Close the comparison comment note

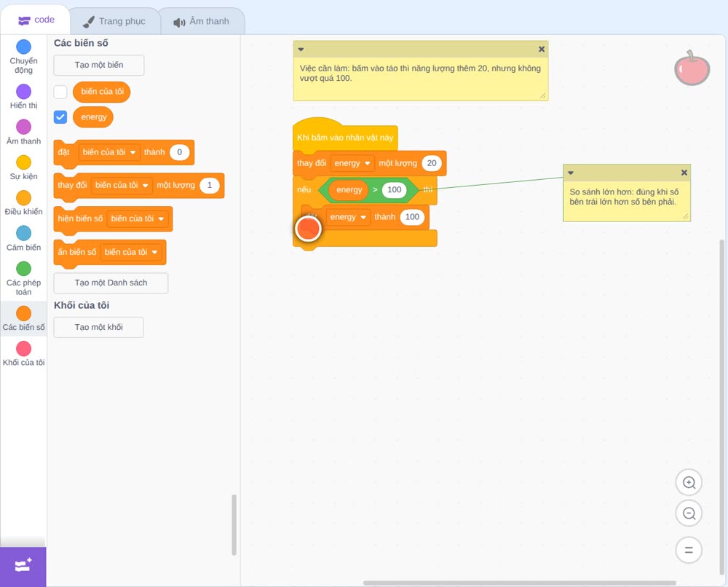coord(684,173)
